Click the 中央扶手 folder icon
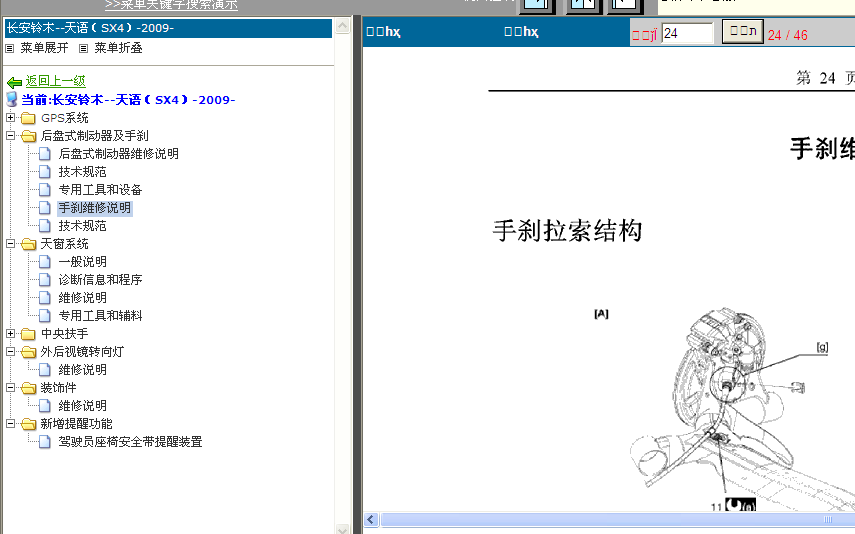 click(x=28, y=334)
